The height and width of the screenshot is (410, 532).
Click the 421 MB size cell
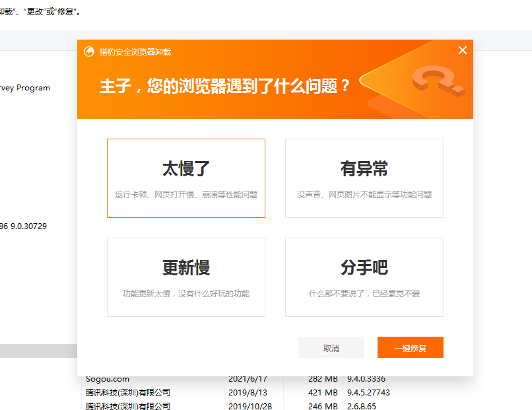[x=323, y=393]
